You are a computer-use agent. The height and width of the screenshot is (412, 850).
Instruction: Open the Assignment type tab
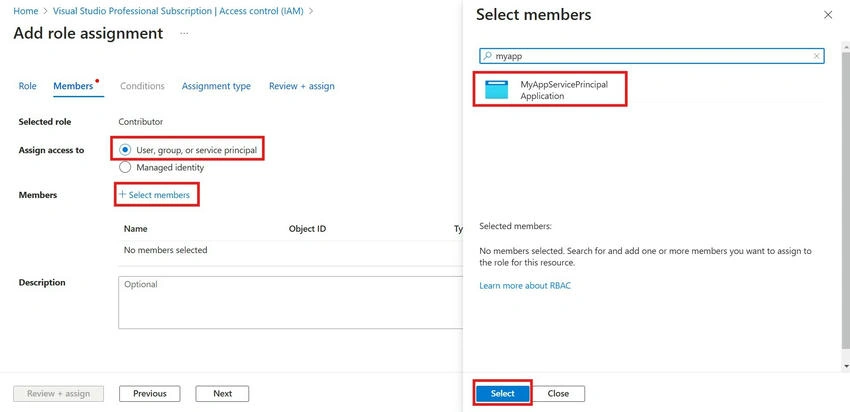click(216, 86)
